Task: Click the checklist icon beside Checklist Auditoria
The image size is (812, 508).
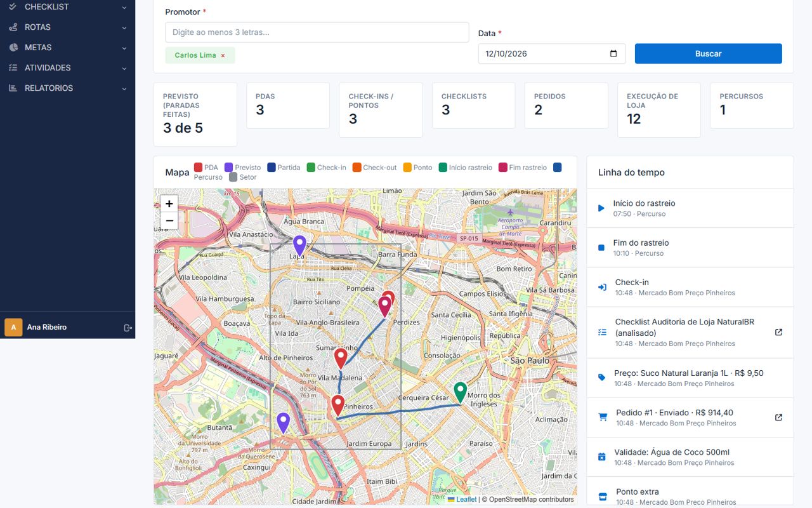Action: click(602, 332)
